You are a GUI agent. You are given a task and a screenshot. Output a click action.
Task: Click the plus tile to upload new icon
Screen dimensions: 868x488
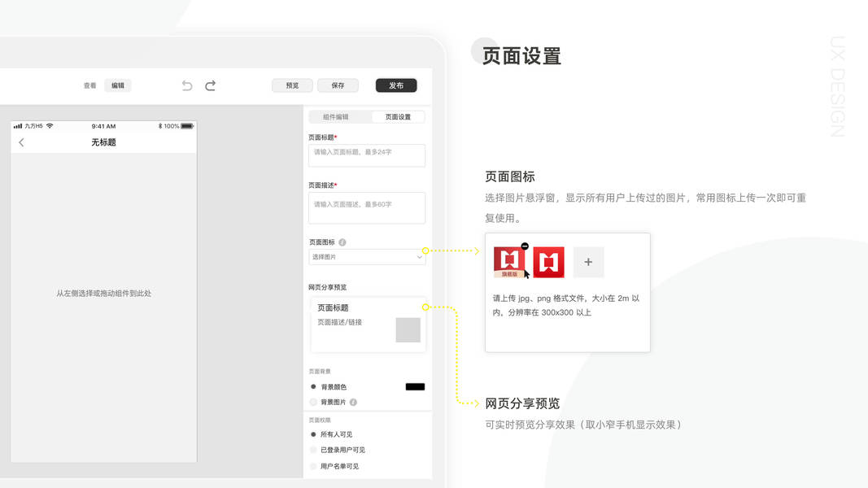click(588, 262)
